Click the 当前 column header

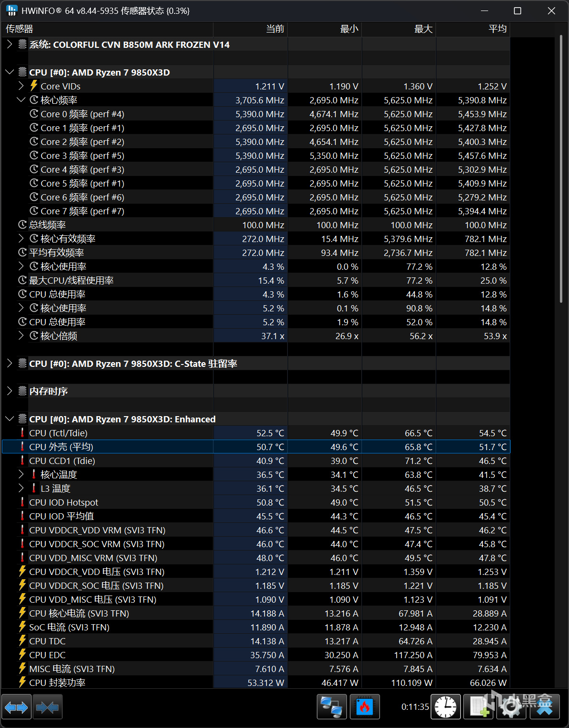[250, 29]
